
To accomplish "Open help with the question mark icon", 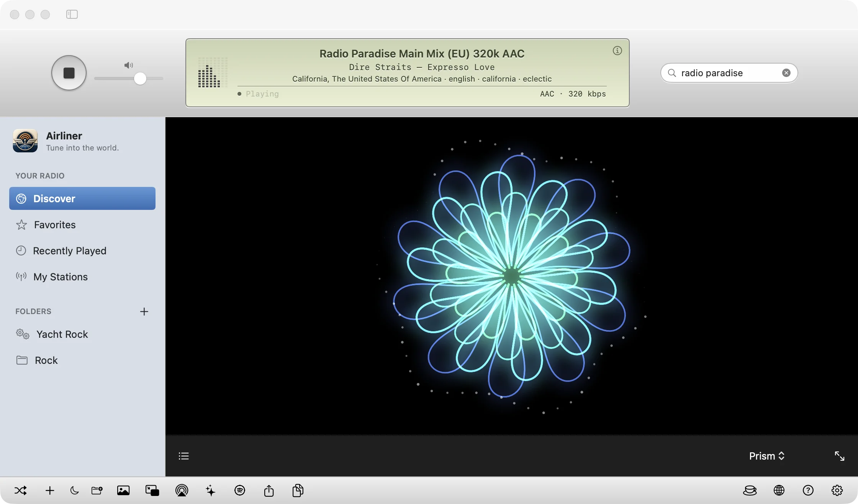I will point(808,490).
